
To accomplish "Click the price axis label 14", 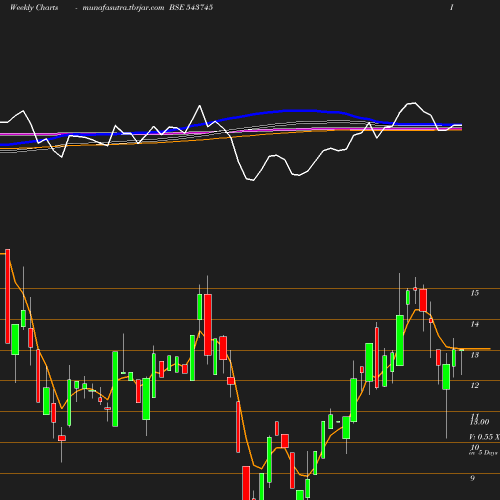I will click(x=475, y=324).
